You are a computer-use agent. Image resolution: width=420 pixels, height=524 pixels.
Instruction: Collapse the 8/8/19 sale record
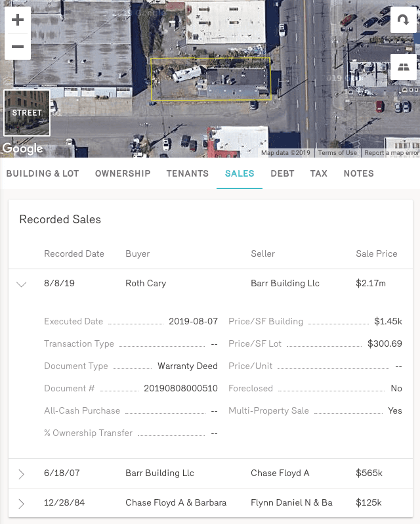[x=21, y=284]
